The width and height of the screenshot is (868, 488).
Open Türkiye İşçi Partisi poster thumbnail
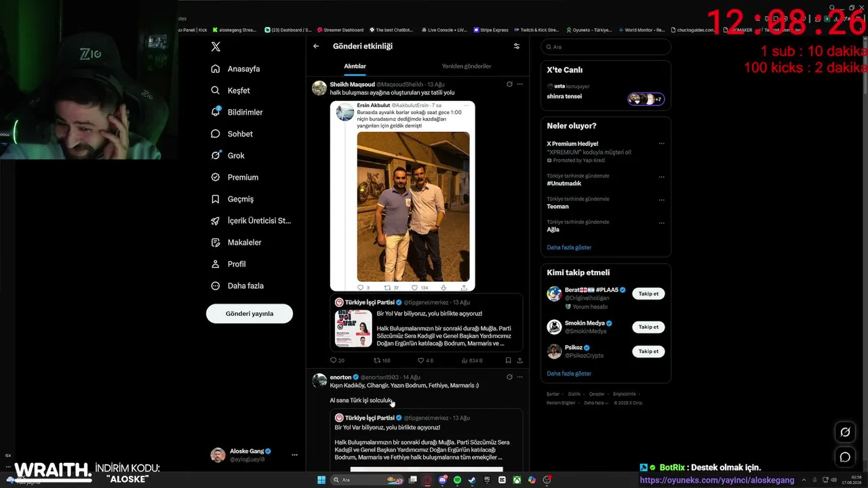point(353,328)
